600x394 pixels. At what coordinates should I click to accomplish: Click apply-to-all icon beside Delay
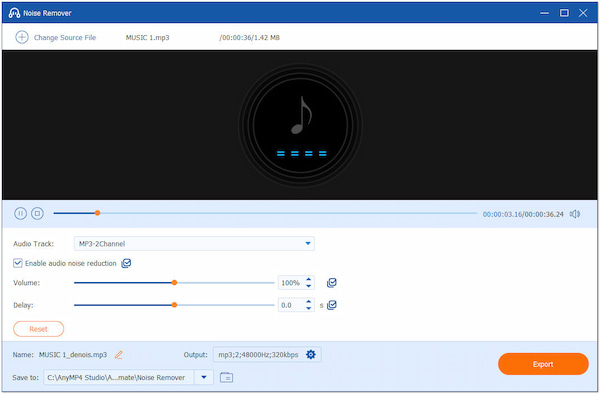(x=332, y=305)
